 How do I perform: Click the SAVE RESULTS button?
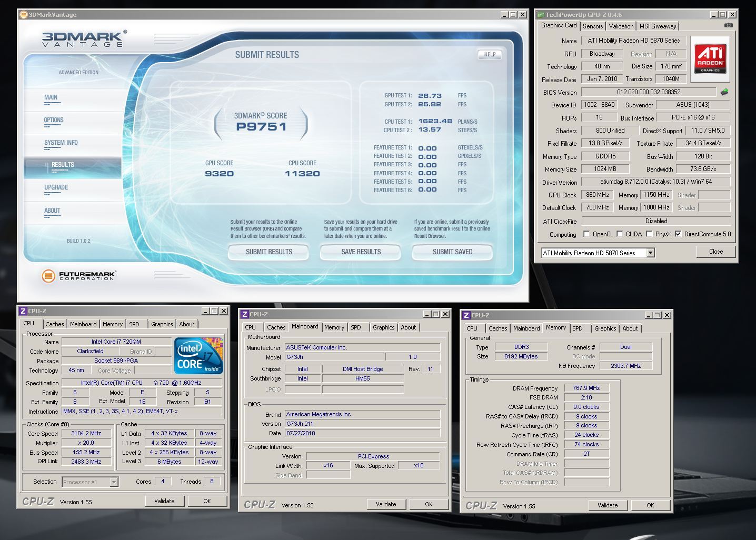click(361, 252)
